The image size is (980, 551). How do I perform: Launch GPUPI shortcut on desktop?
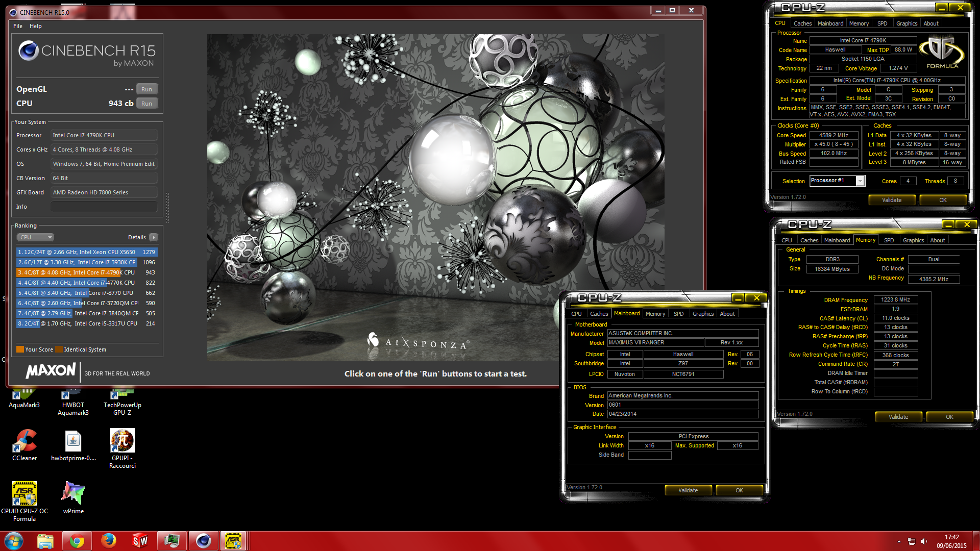[x=122, y=448]
